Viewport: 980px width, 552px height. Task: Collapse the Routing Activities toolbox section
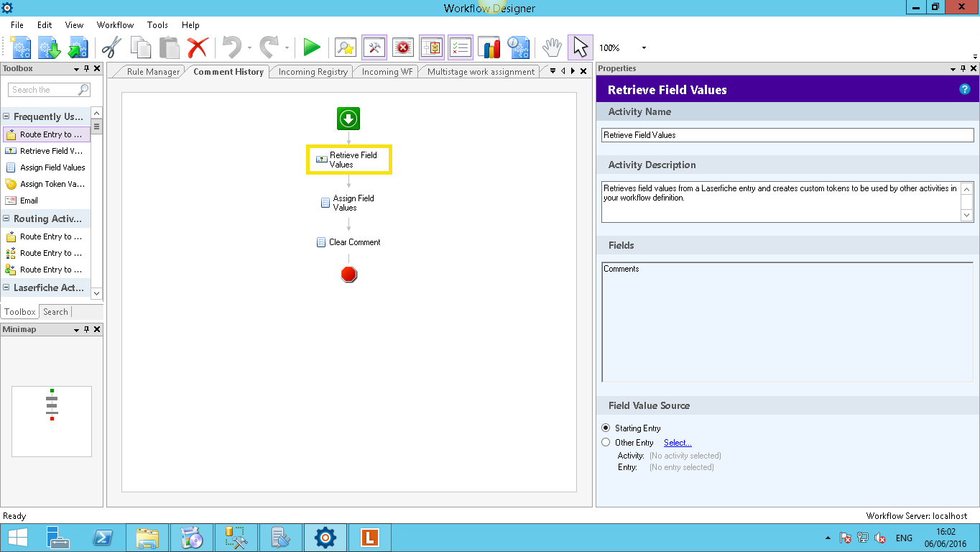[x=6, y=218]
